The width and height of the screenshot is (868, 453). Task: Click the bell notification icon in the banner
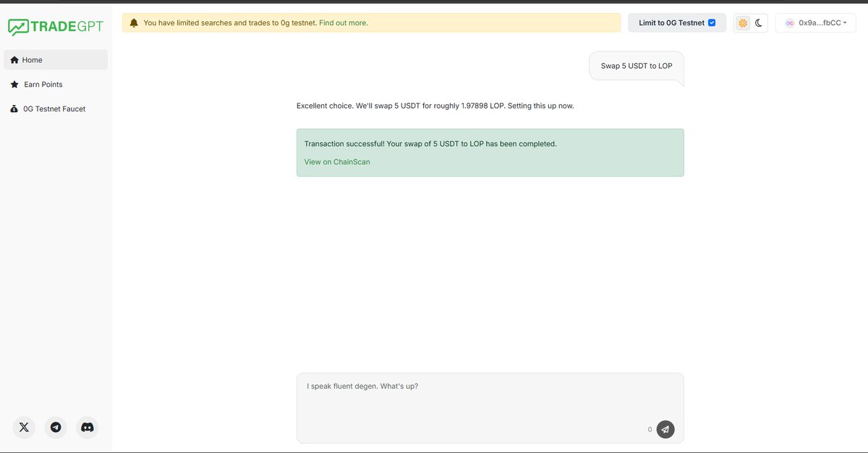pyautogui.click(x=134, y=23)
